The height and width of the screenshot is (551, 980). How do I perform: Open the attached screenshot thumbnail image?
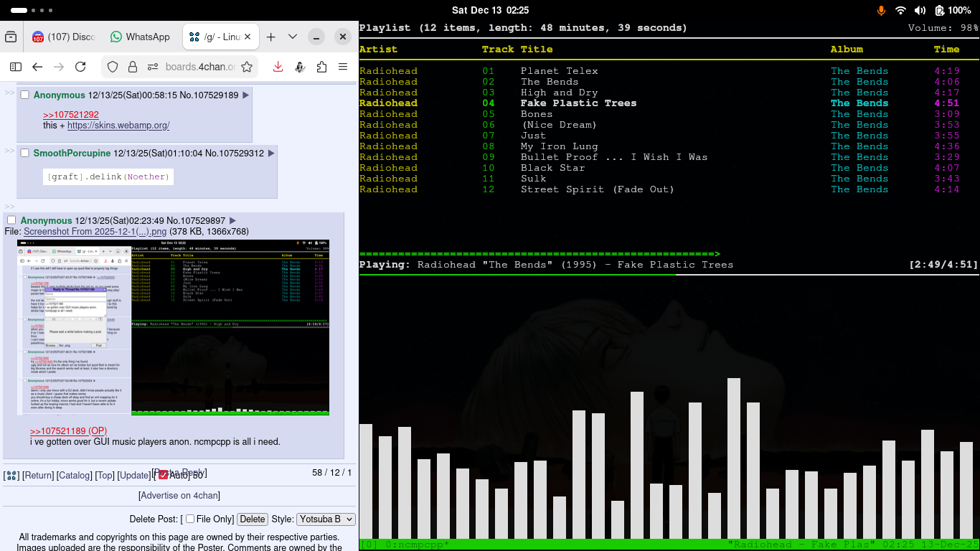point(173,327)
